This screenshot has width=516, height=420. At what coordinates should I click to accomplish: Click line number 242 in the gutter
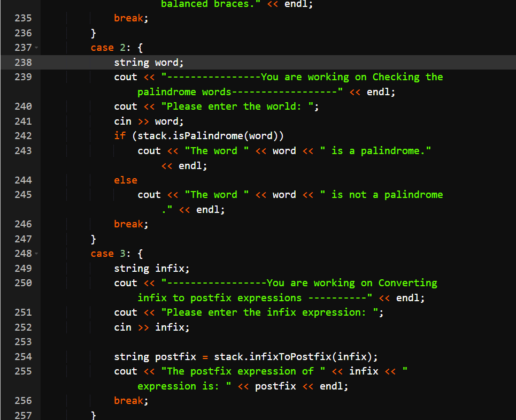coord(23,136)
